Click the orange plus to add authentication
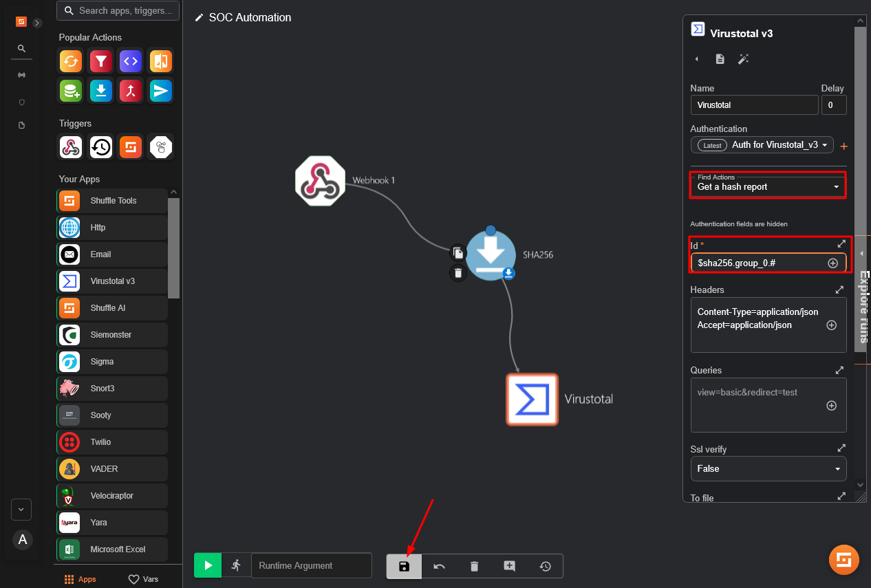 click(x=843, y=146)
